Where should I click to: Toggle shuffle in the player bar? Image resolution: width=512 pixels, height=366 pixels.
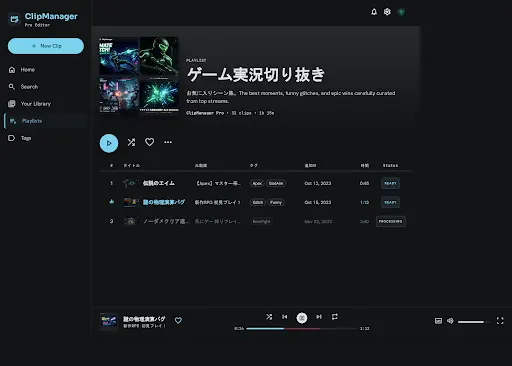click(269, 317)
